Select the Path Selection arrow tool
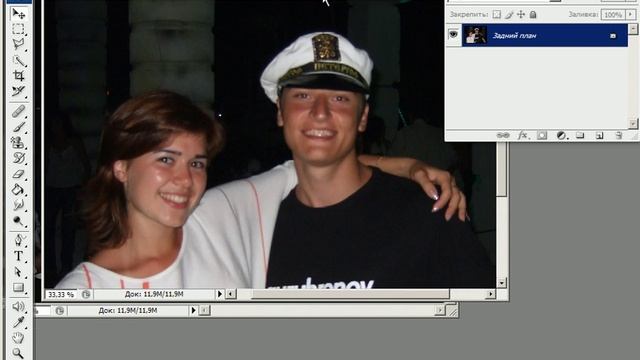 [18, 271]
